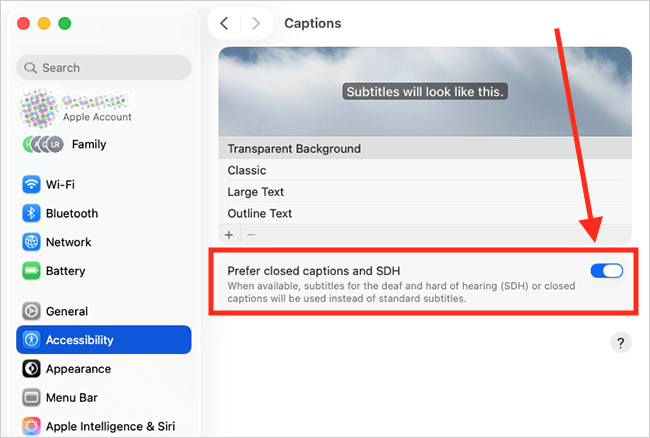Open help with the question mark button
650x438 pixels.
point(620,343)
